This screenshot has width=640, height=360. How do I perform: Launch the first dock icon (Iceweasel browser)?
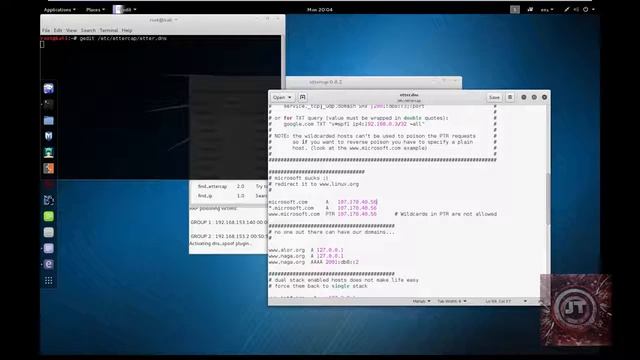point(49,89)
